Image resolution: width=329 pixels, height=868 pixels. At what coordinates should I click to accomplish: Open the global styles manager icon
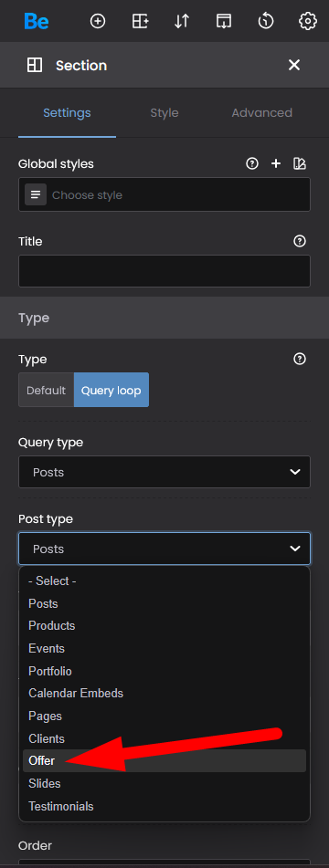(300, 164)
